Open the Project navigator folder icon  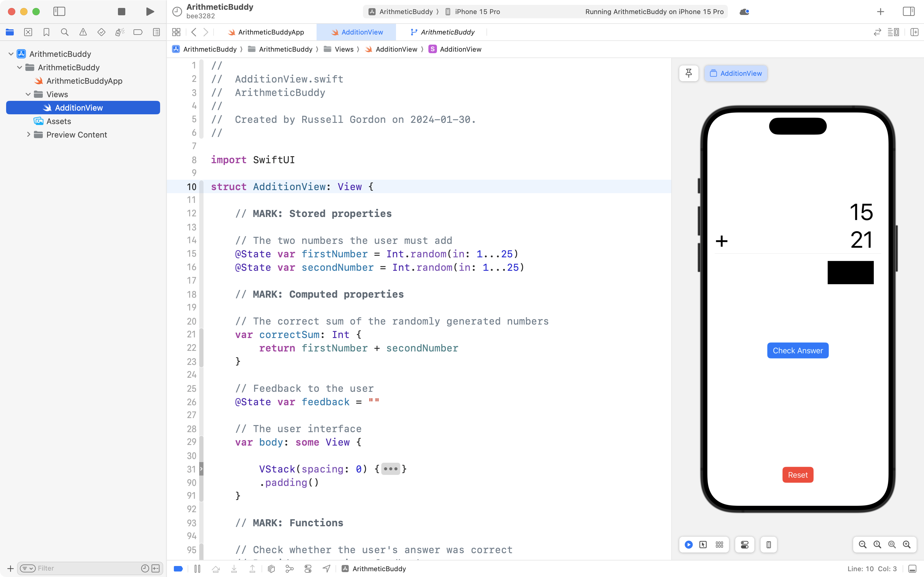click(10, 32)
